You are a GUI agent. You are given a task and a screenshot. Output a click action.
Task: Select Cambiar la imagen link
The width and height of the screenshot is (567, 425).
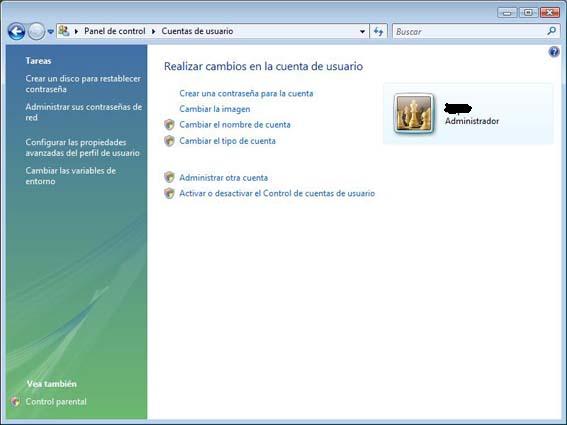pos(215,109)
